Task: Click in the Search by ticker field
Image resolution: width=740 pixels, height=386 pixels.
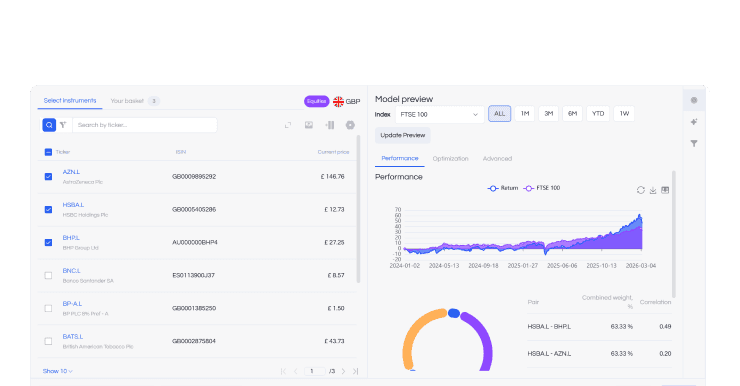Action: point(144,125)
